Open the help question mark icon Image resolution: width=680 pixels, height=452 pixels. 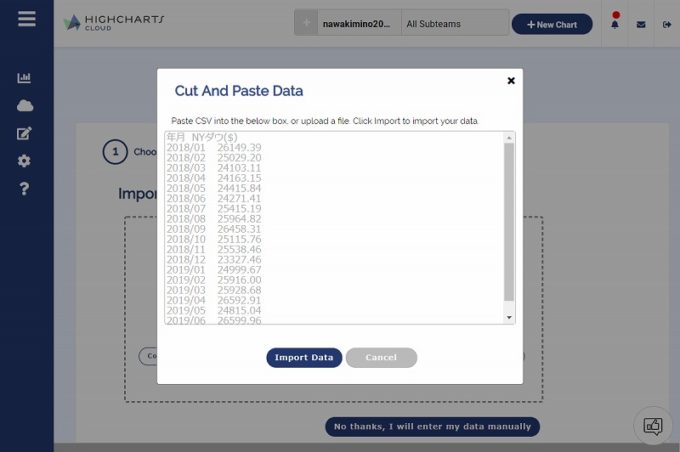pyautogui.click(x=24, y=189)
